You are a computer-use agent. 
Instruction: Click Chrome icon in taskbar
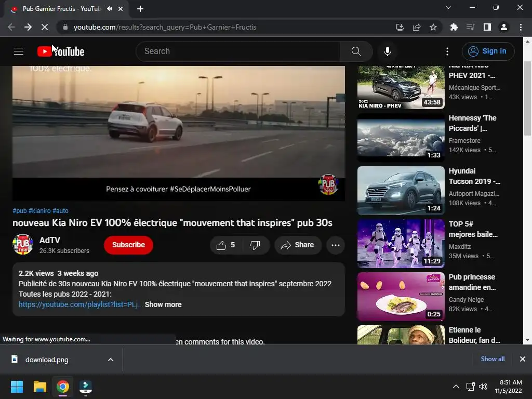click(x=63, y=387)
